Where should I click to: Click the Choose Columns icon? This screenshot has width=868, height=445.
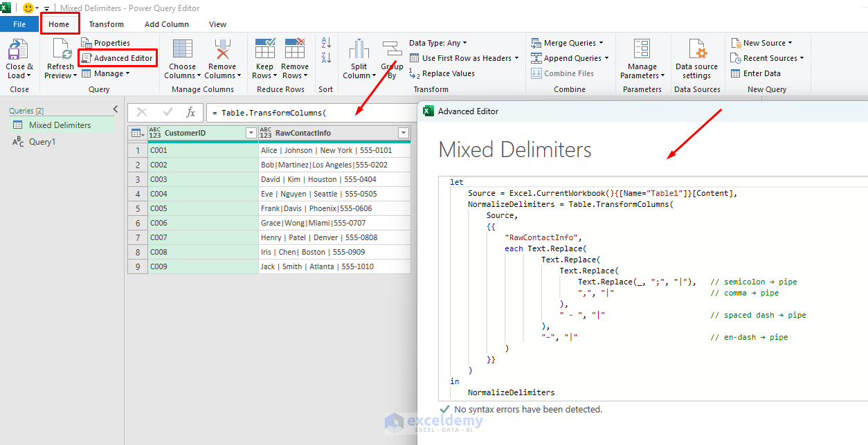pyautogui.click(x=183, y=49)
